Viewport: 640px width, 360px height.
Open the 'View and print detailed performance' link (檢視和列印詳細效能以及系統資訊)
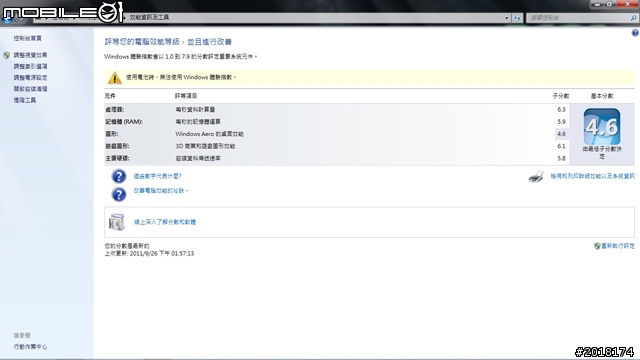point(592,176)
